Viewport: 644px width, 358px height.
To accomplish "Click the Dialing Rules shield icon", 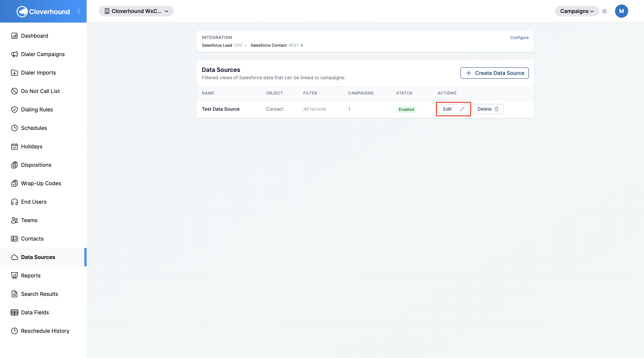I will coord(14,109).
